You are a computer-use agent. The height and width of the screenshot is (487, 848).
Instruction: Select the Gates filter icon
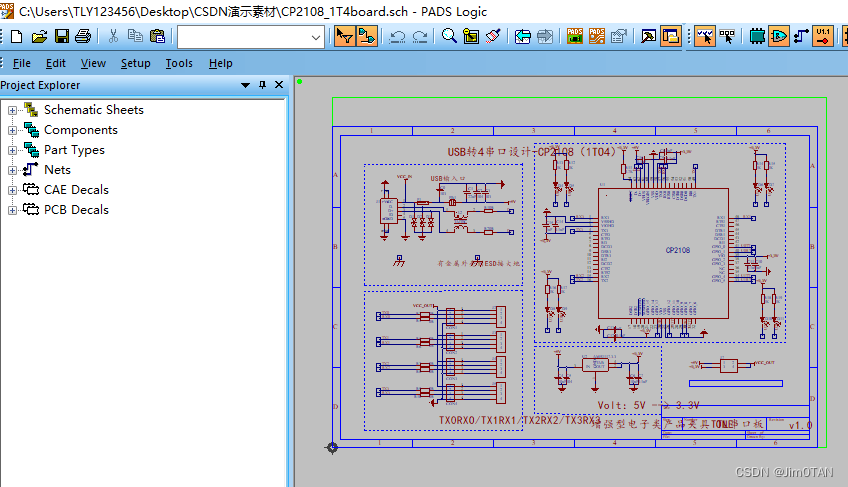[x=779, y=36]
